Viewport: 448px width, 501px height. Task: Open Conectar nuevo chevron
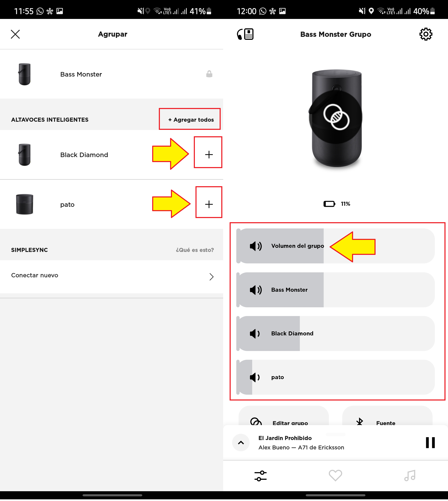211,277
